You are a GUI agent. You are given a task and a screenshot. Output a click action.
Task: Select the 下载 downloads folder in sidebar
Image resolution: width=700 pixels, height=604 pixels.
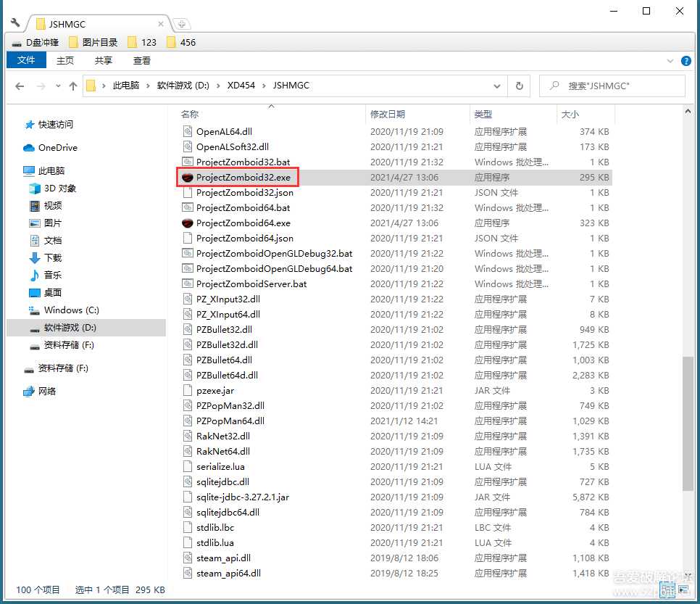point(53,257)
